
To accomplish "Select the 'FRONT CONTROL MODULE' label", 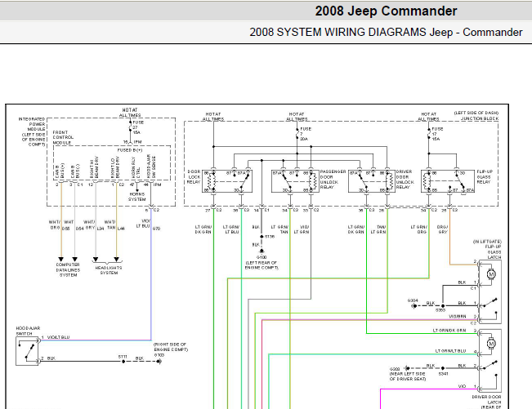I will click(63, 138).
